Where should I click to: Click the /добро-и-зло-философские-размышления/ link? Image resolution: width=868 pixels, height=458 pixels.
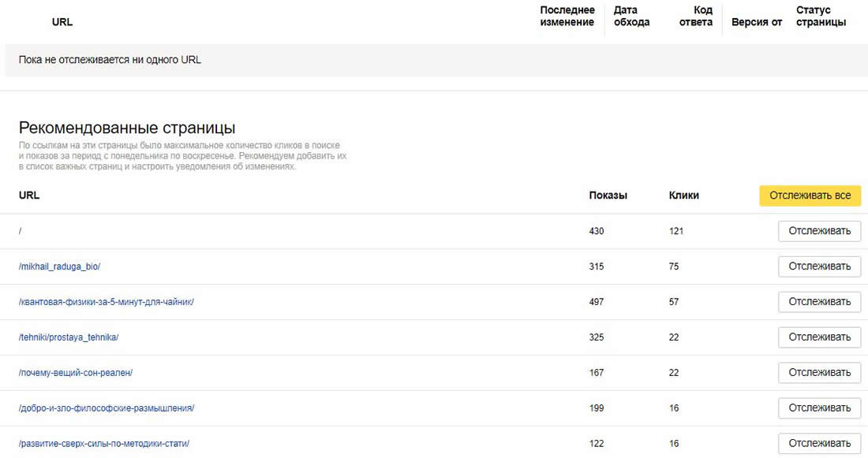pyautogui.click(x=106, y=408)
